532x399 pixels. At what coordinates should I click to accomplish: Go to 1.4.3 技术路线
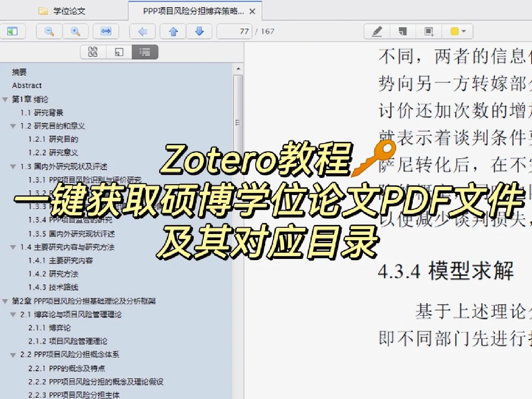(x=53, y=287)
